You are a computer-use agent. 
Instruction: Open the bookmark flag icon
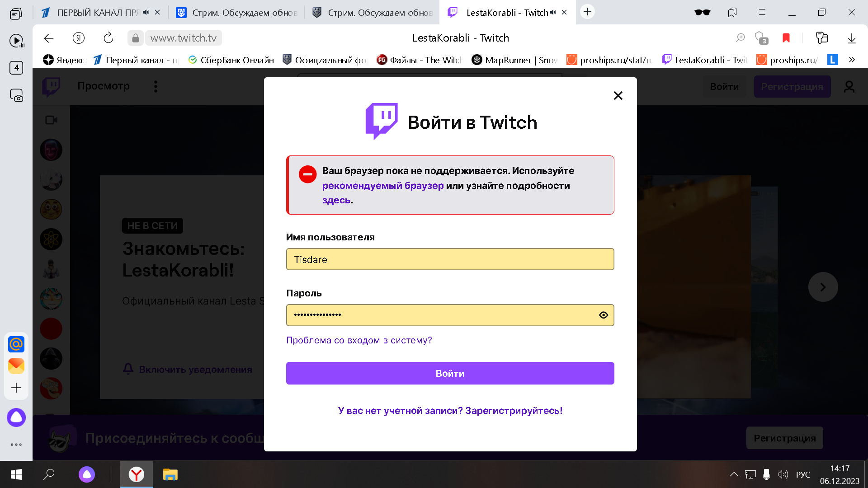[786, 38]
